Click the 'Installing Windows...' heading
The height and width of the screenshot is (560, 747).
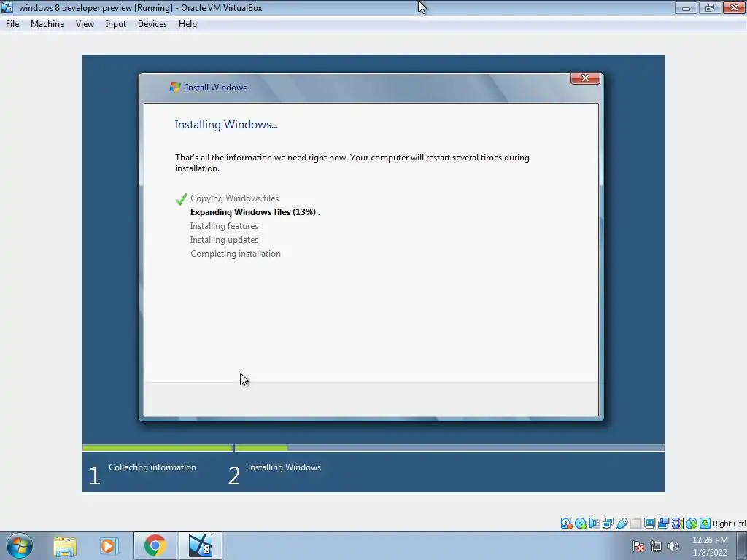[226, 124]
